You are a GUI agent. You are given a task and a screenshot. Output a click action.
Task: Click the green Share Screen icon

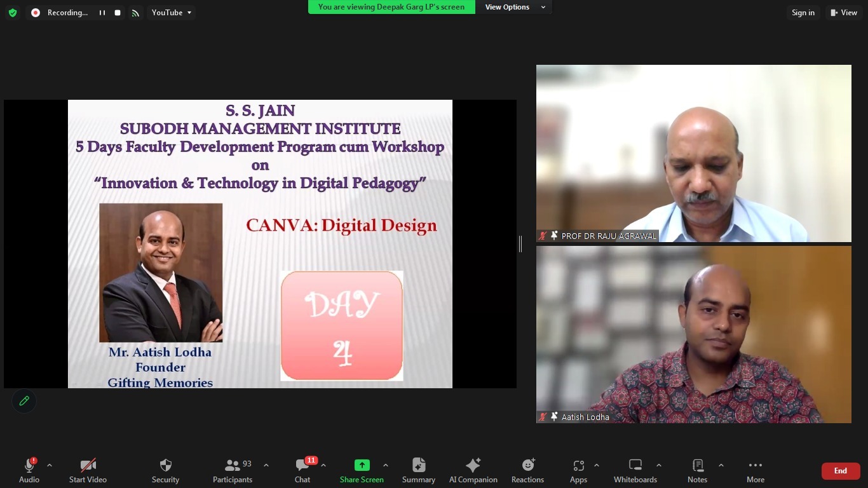pos(362,465)
